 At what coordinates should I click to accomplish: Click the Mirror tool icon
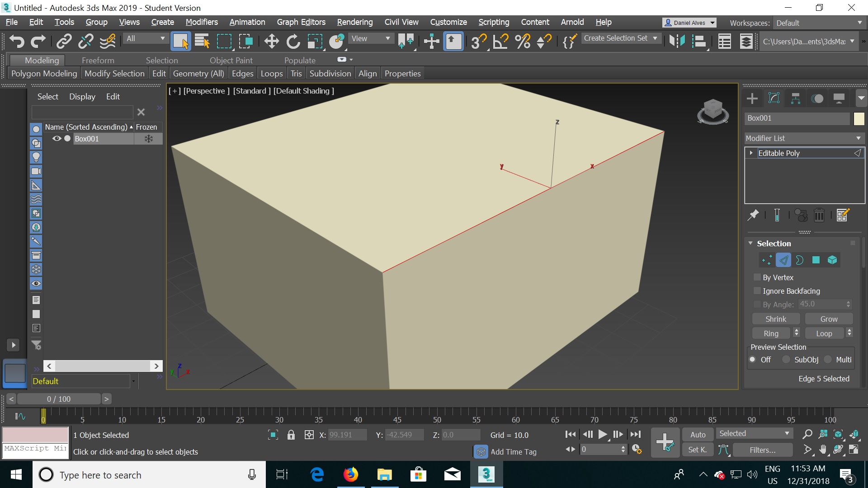pos(677,42)
